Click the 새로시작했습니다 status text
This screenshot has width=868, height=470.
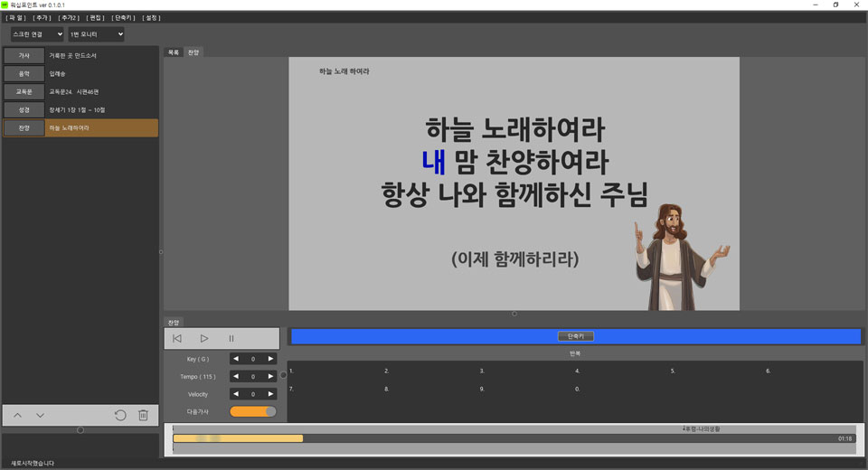click(33, 464)
